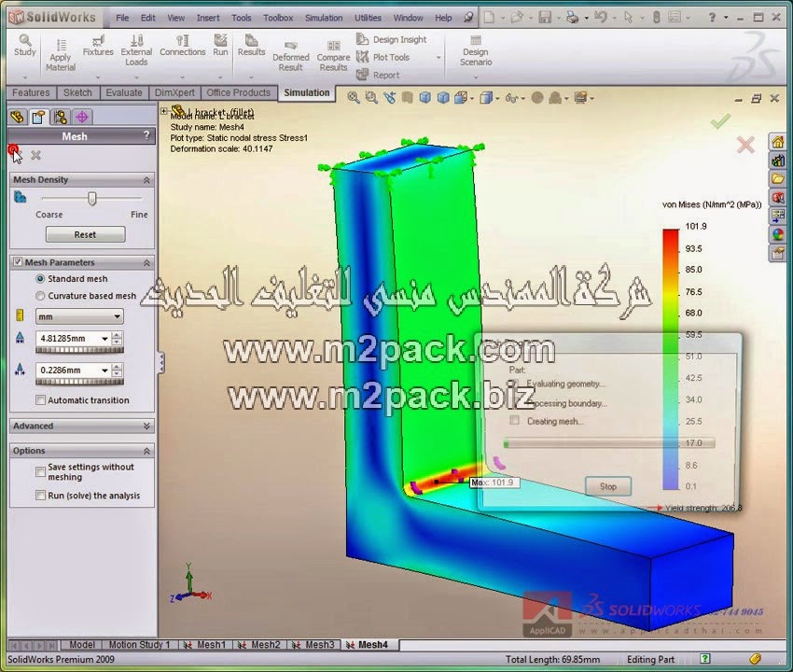Cancel with the red X in viewport corner
793x672 pixels.
(745, 146)
